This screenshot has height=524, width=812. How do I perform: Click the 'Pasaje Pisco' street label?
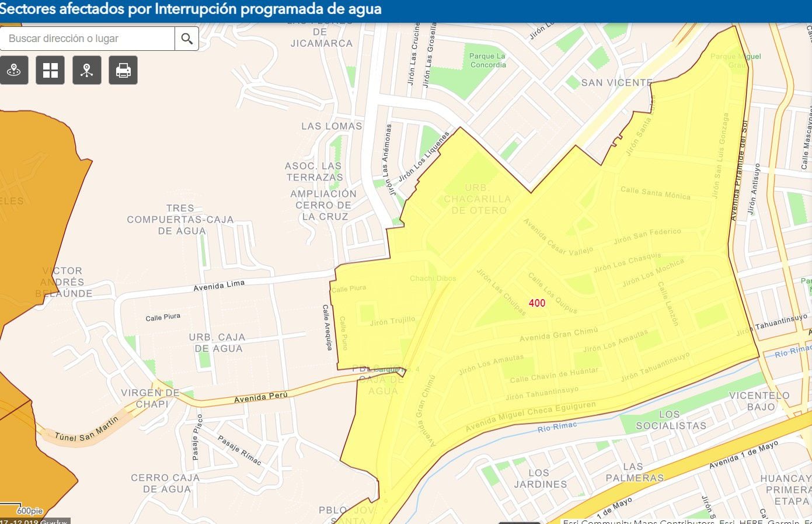[x=197, y=437]
